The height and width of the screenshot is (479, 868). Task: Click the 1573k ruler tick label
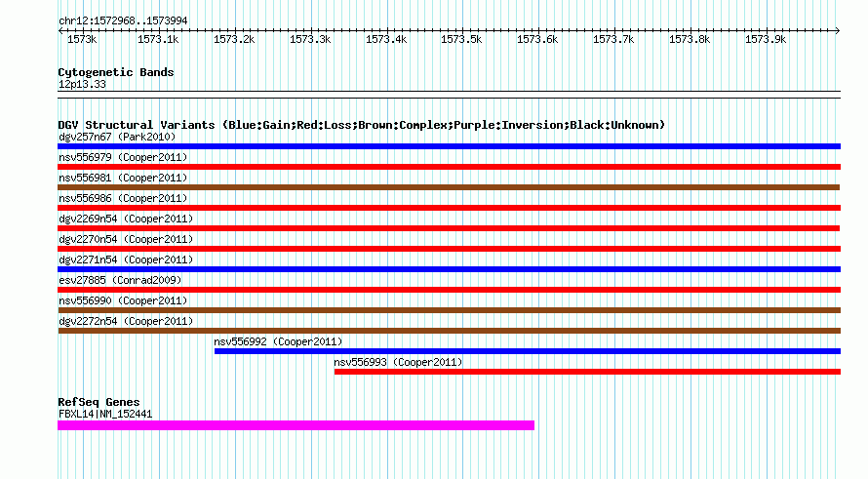(x=82, y=39)
